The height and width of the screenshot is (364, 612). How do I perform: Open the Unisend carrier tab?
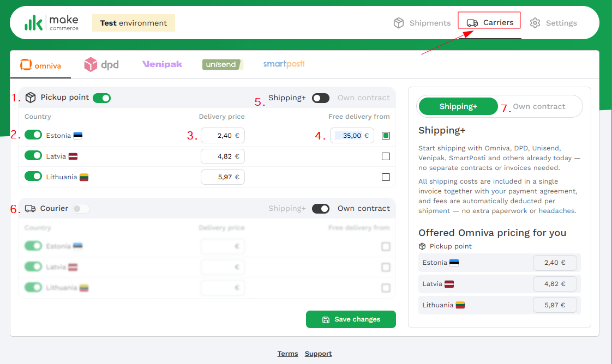[x=222, y=64]
